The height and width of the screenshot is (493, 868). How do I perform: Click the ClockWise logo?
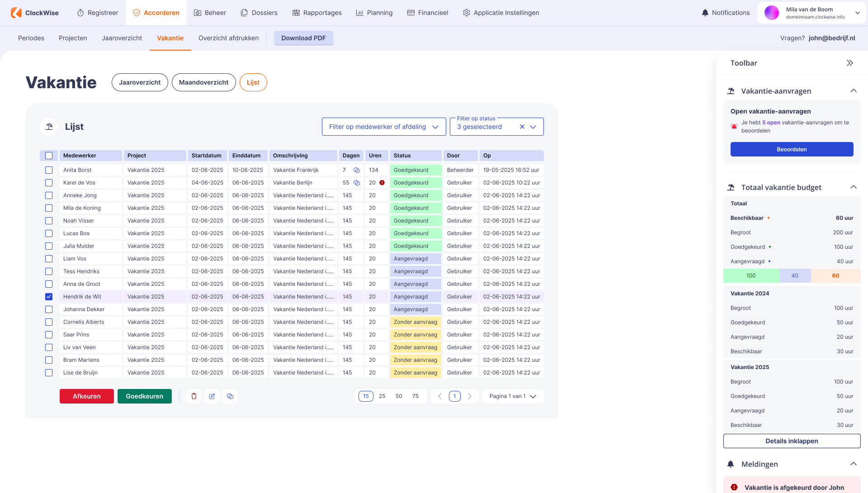[35, 13]
